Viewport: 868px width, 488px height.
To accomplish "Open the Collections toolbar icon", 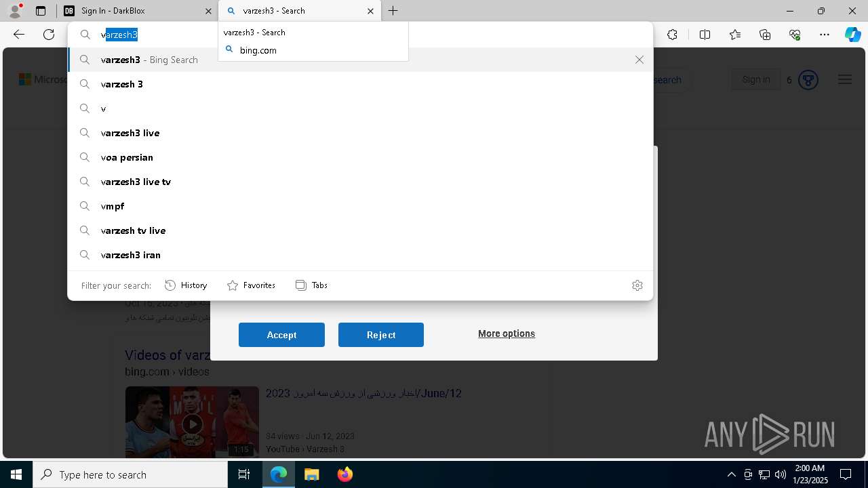I will pos(765,35).
